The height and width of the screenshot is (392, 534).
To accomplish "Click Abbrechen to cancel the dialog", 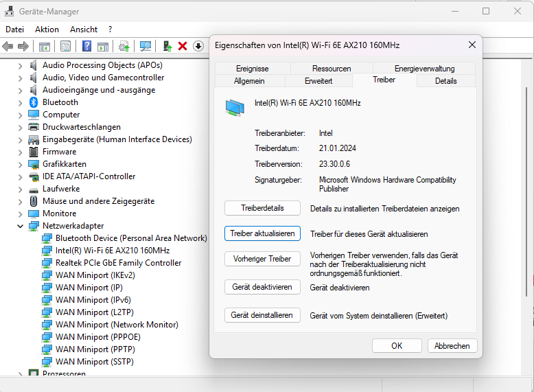I will pyautogui.click(x=452, y=346).
